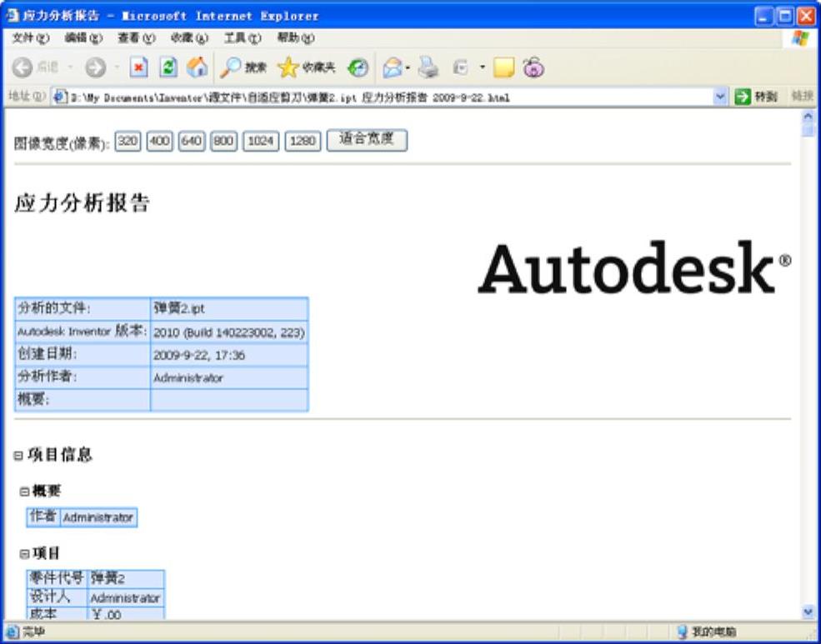Open the Mail envelope icon

(x=393, y=67)
